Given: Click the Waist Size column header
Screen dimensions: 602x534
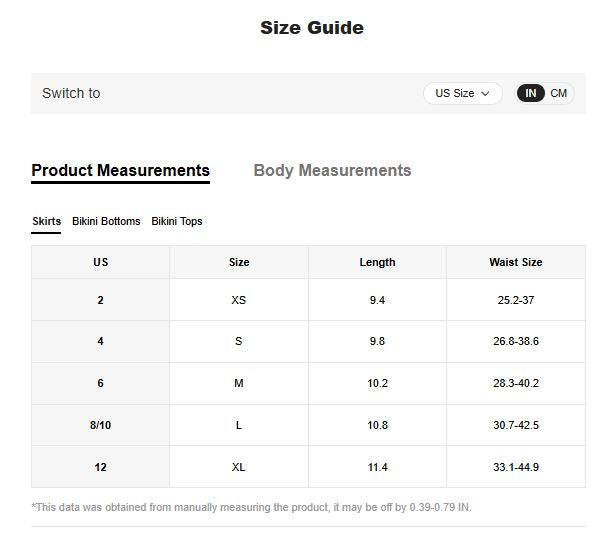Looking at the screenshot, I should click(x=516, y=262).
